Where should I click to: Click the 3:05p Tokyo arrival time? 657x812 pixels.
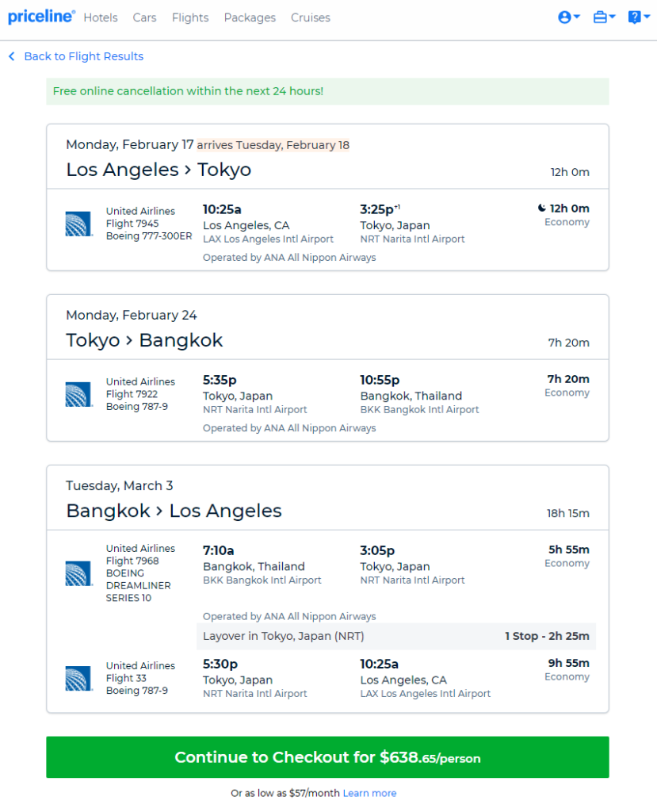tap(377, 550)
